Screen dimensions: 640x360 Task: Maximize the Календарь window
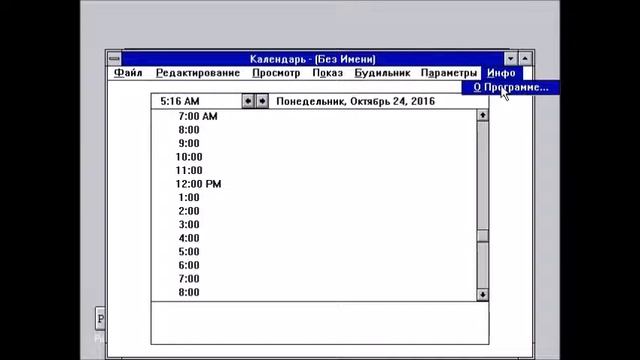click(x=525, y=59)
